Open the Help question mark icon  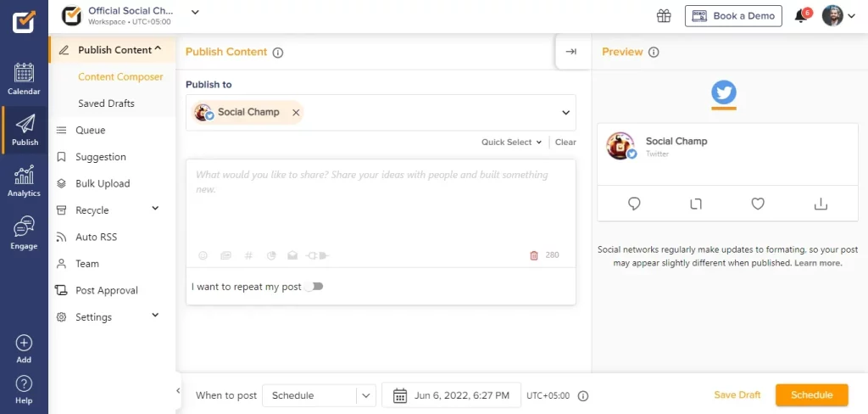(x=24, y=383)
